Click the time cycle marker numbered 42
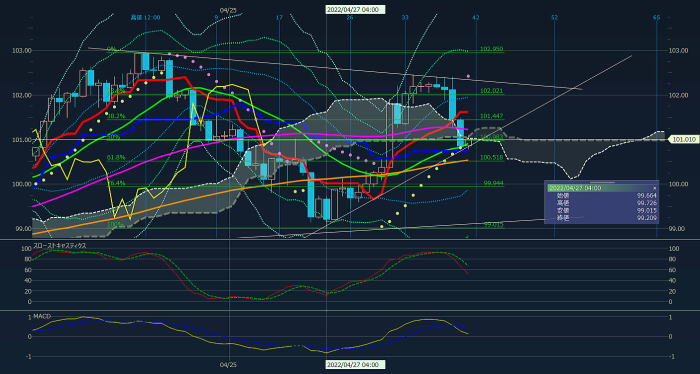Screen dimensions: 700x374 476,17
